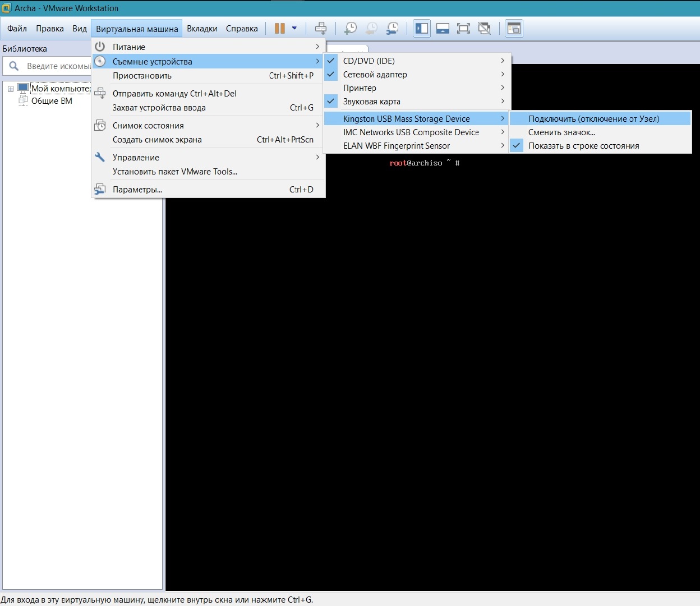Choose Создать снимок экрана

tap(208, 140)
